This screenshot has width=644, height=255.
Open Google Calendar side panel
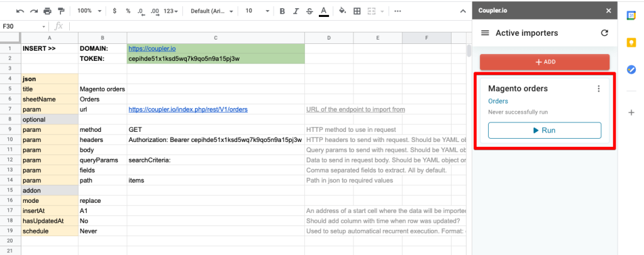tap(631, 16)
